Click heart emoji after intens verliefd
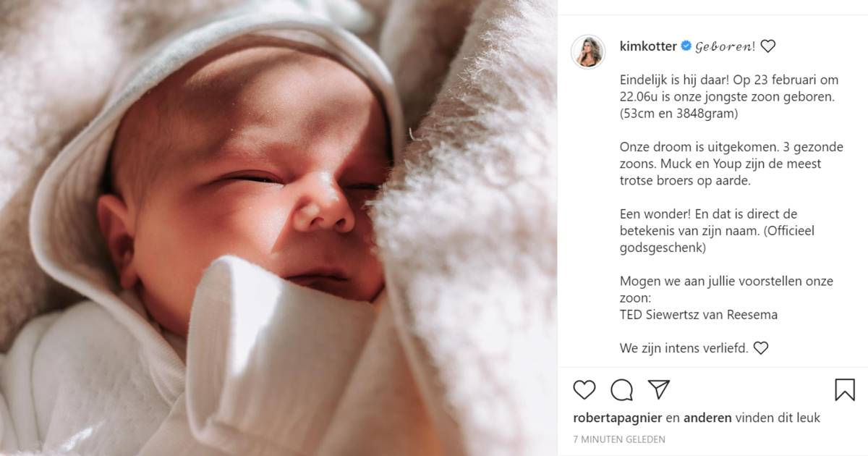Screen dimensions: 868x456 coord(760,348)
